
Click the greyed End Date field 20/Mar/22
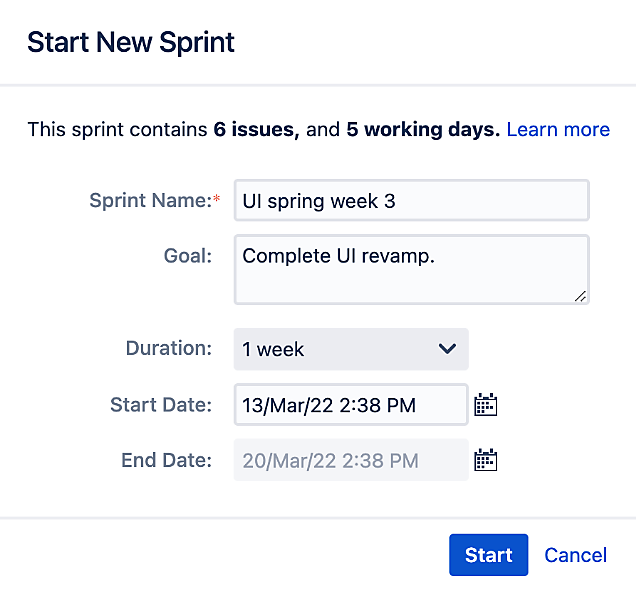[x=351, y=460]
